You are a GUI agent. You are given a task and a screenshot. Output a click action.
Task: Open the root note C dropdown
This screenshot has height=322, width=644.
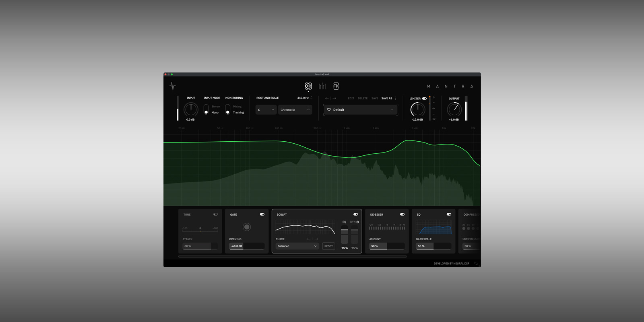(x=266, y=109)
